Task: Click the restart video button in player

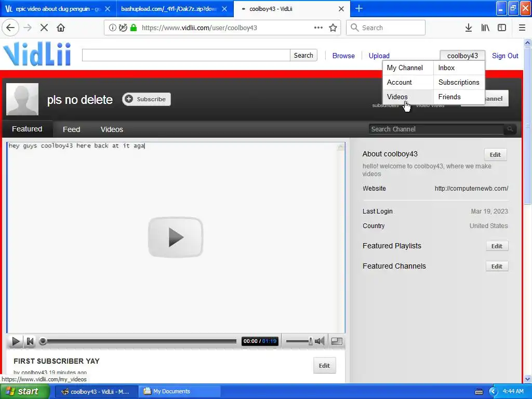Action: [x=30, y=341]
